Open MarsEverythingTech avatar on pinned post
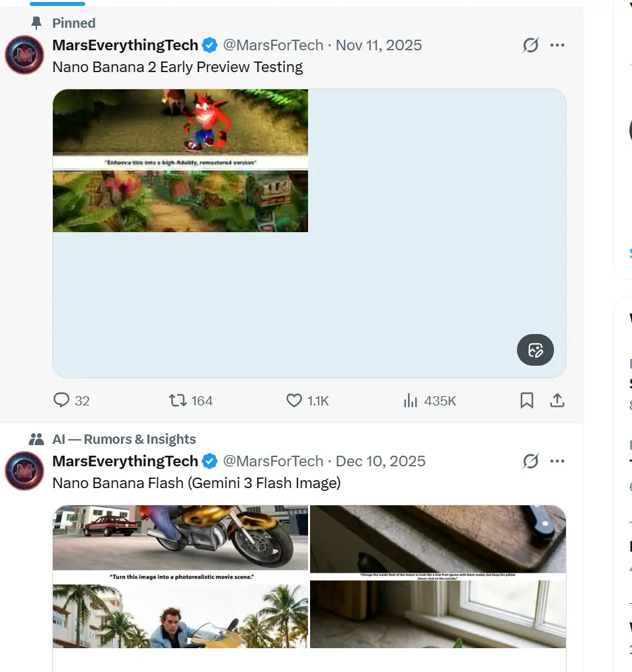This screenshot has height=672, width=632. point(24,55)
